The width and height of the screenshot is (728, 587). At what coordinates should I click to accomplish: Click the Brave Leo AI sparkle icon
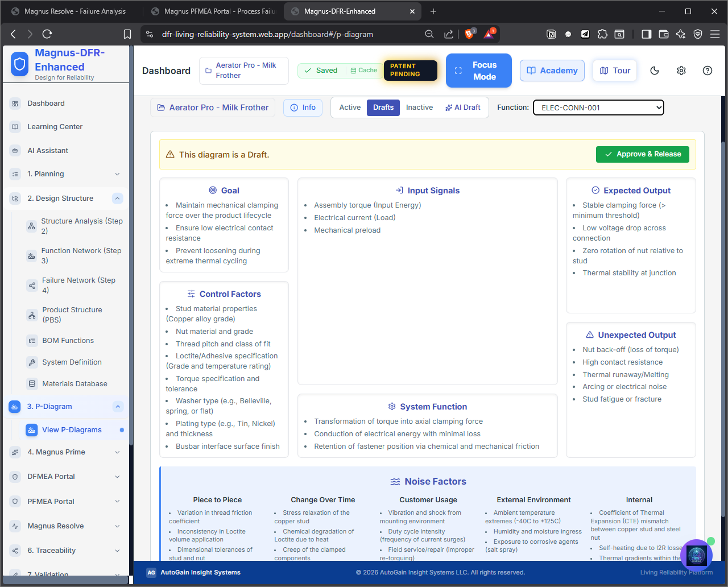tap(681, 34)
